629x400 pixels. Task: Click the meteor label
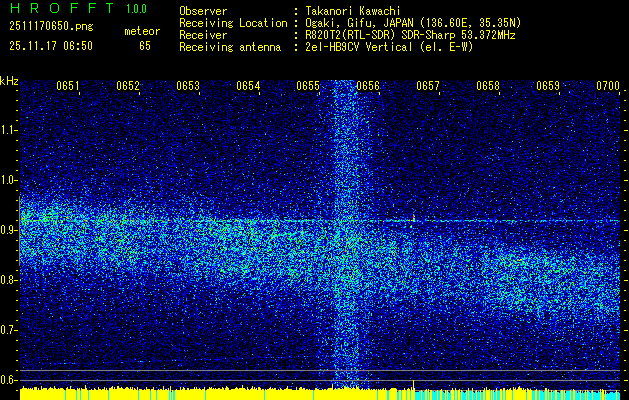[142, 31]
